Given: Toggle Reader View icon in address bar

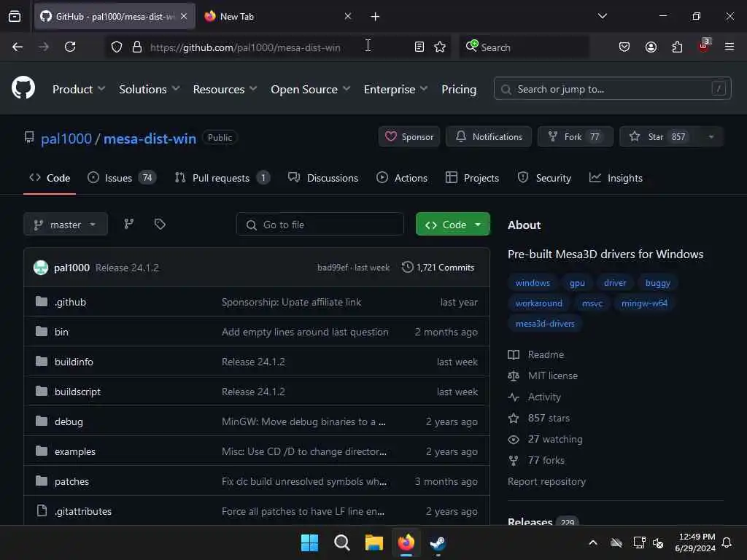Looking at the screenshot, I should click(x=419, y=47).
